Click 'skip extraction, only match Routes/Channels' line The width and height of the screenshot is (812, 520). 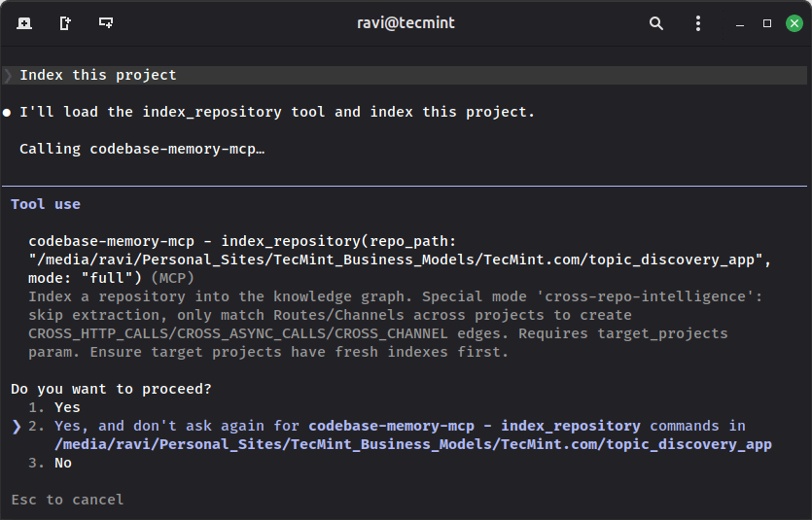(x=330, y=315)
